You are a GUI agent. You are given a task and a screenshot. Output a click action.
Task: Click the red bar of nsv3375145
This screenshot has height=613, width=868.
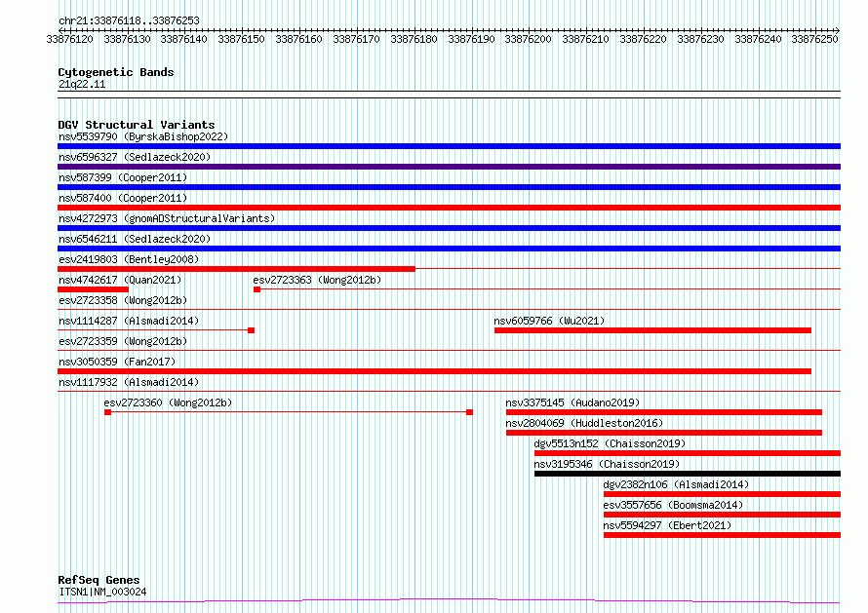664,412
